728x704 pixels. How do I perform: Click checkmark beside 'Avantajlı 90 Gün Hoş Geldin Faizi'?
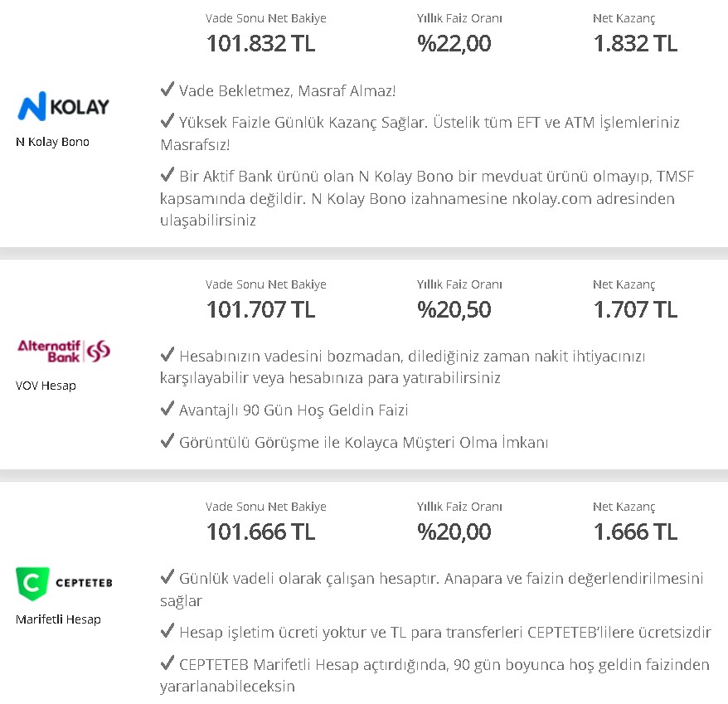(x=167, y=408)
